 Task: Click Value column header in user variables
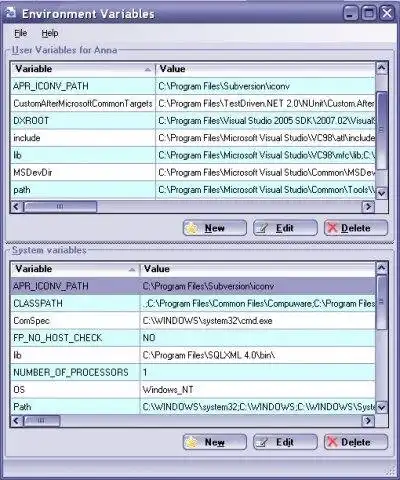tap(265, 69)
